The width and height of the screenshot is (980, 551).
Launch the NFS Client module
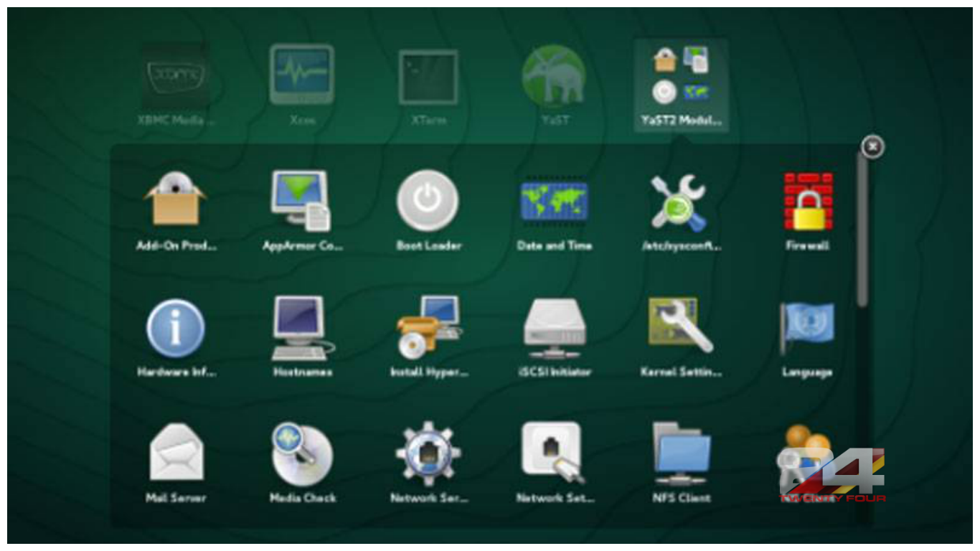pos(682,453)
